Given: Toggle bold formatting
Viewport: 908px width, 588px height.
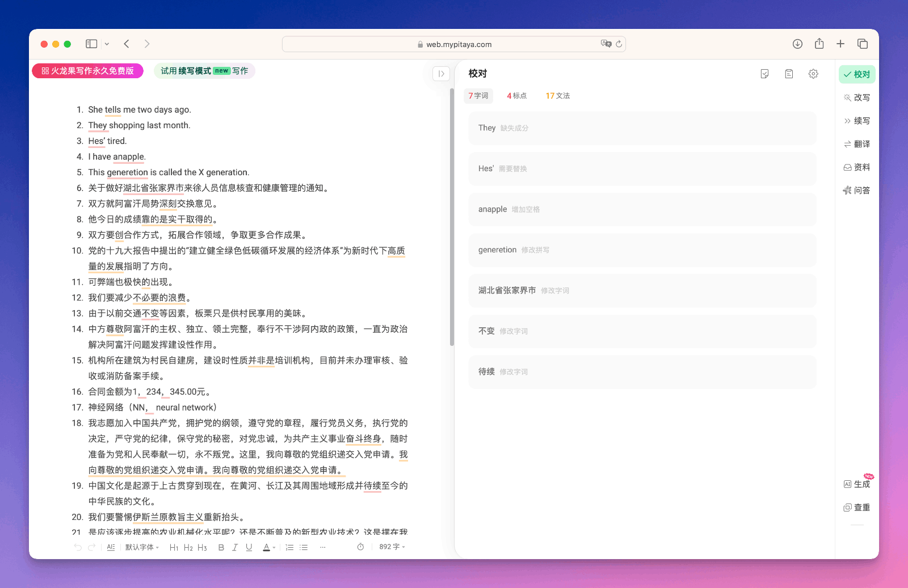Looking at the screenshot, I should pyautogui.click(x=221, y=547).
